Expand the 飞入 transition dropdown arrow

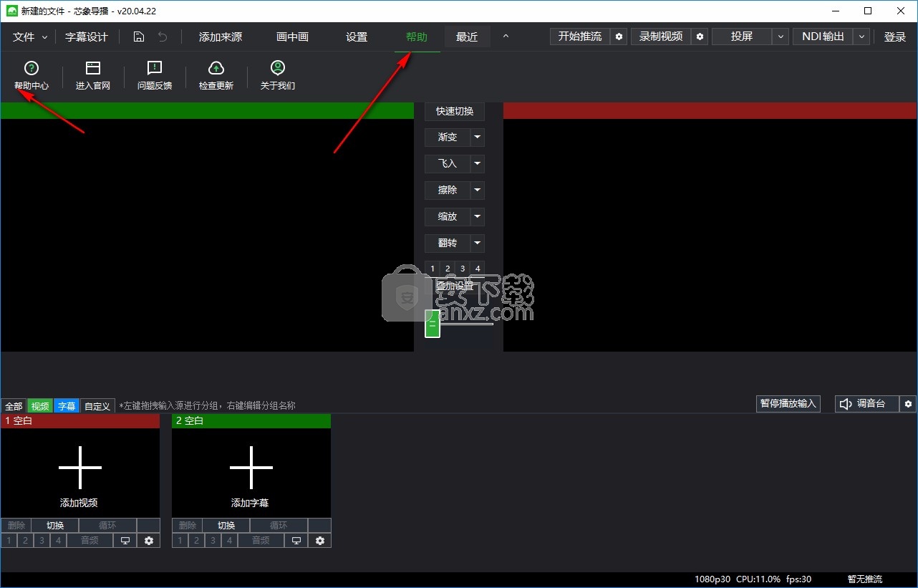coord(478,164)
